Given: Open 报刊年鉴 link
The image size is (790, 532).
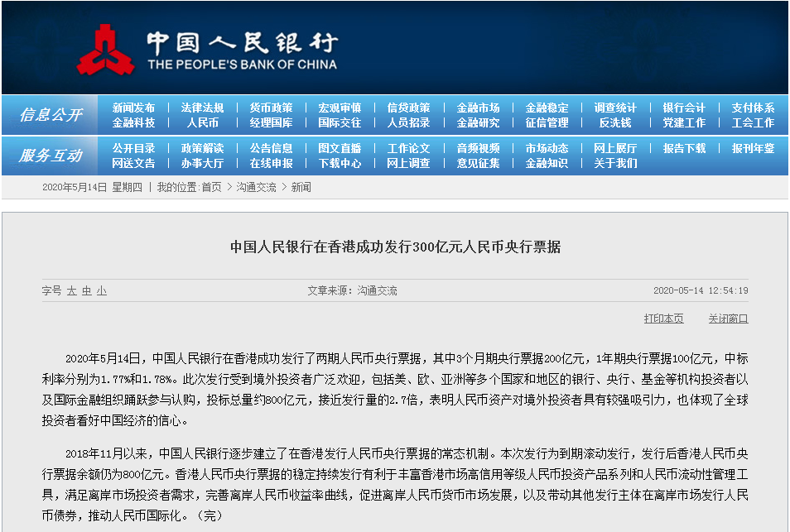Looking at the screenshot, I should (x=754, y=148).
